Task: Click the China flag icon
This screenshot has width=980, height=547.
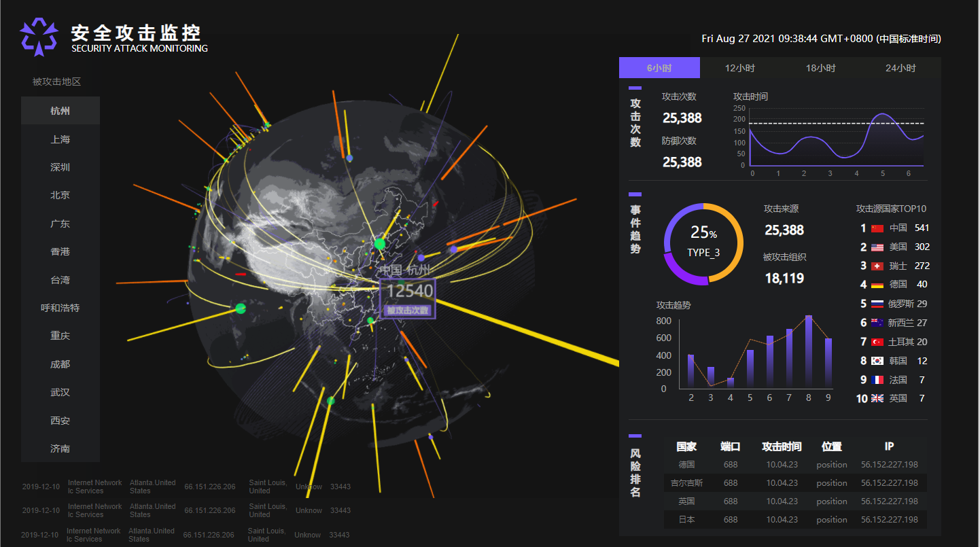Action: (877, 228)
